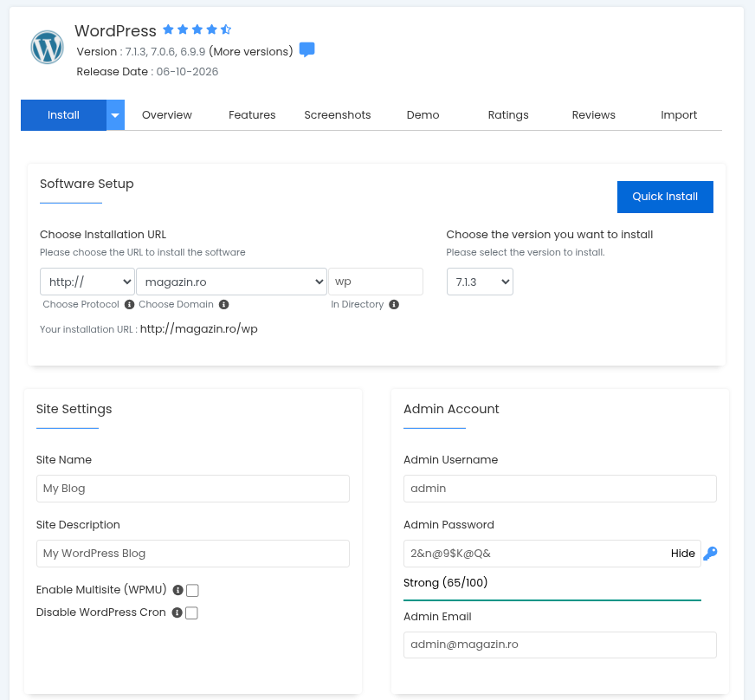View the Ratings tab
The width and height of the screenshot is (755, 700).
(x=508, y=115)
